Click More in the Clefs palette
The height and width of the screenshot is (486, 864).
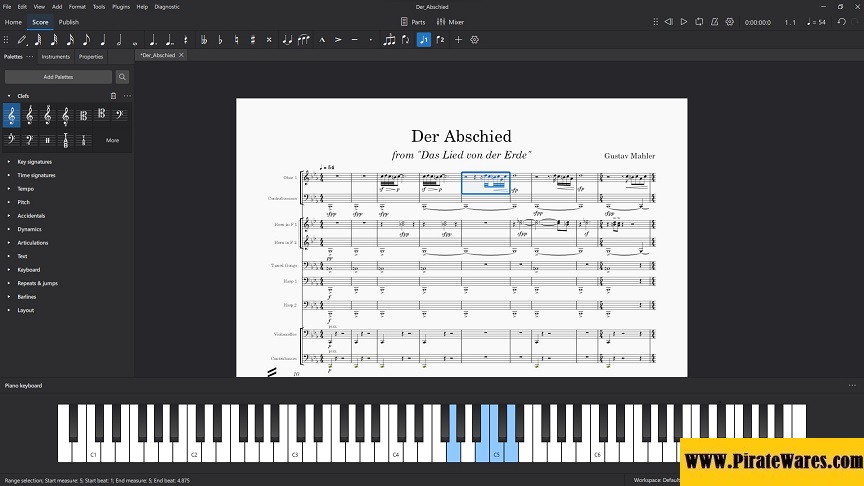[x=112, y=140]
